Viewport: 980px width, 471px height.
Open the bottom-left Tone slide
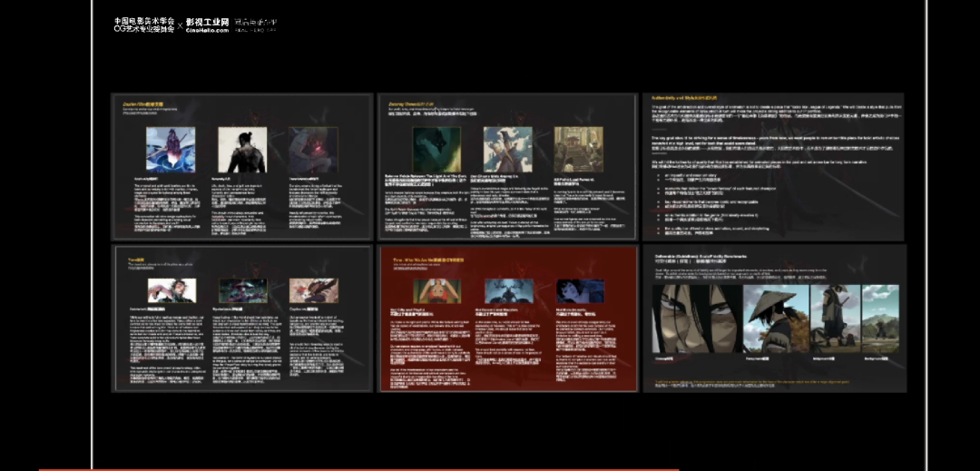pyautogui.click(x=241, y=318)
